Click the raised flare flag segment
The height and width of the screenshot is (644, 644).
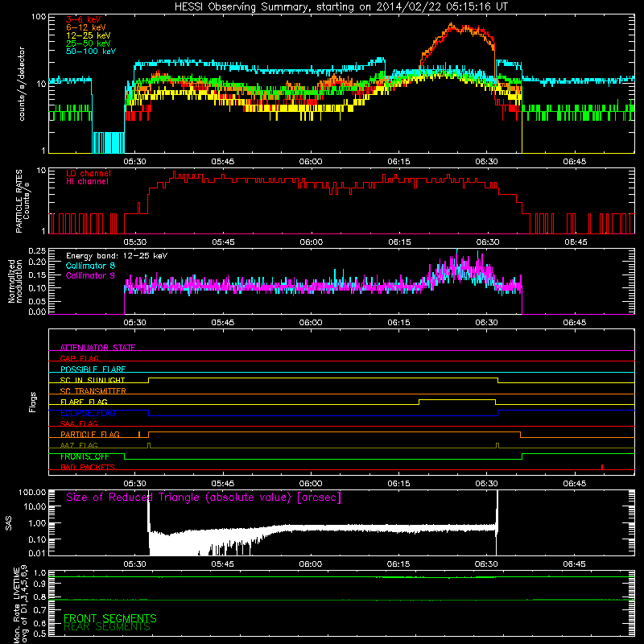[457, 399]
